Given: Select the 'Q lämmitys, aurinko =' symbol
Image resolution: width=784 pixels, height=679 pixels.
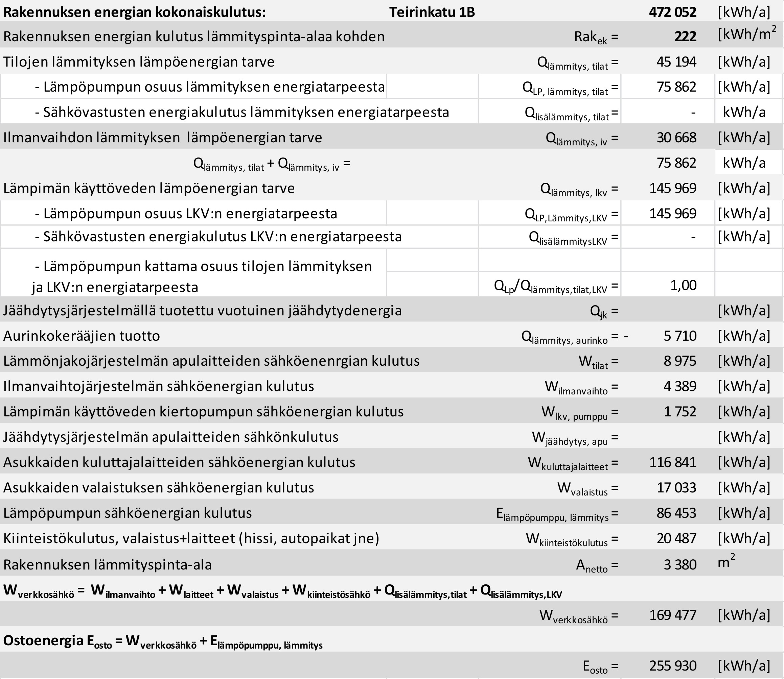Looking at the screenshot, I should [x=570, y=337].
